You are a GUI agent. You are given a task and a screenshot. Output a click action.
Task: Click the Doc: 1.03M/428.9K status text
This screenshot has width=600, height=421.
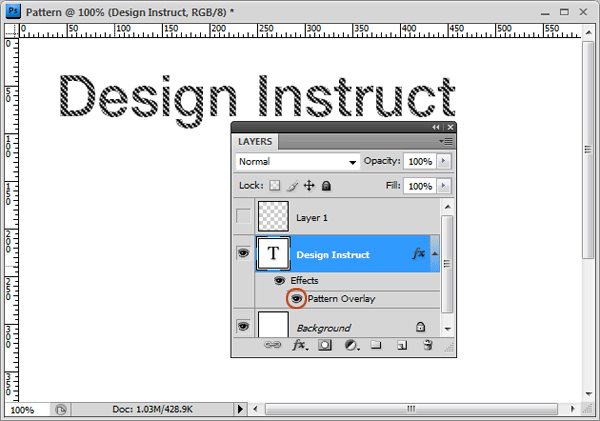coord(152,410)
